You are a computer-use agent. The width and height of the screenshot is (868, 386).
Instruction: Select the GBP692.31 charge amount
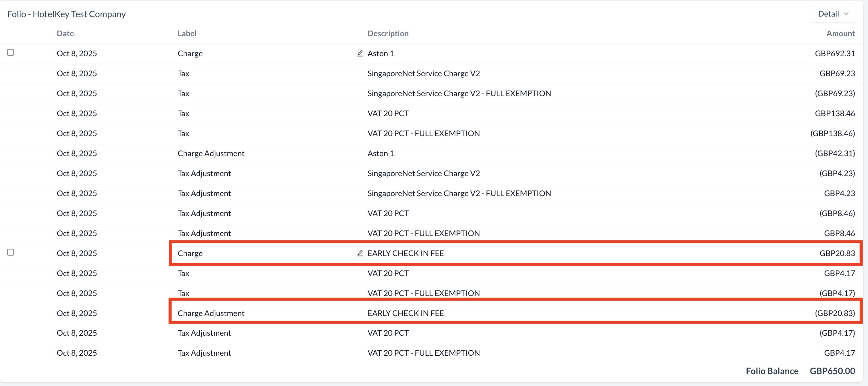[x=835, y=53]
